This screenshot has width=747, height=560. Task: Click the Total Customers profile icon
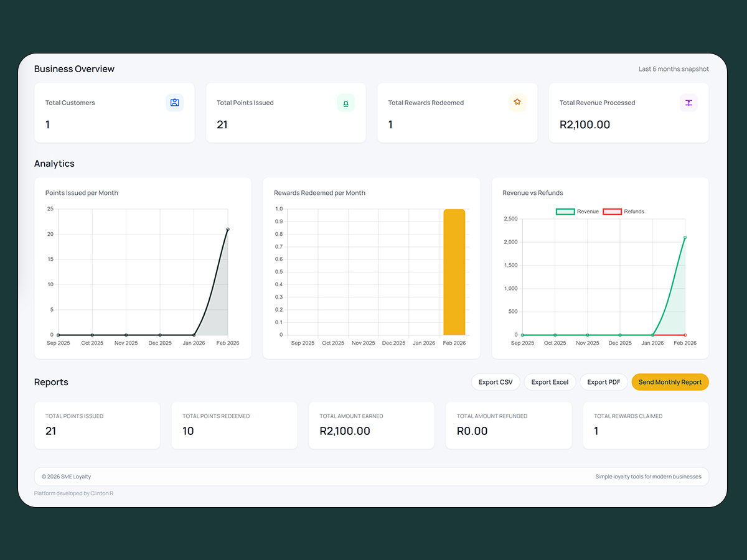[x=174, y=102]
